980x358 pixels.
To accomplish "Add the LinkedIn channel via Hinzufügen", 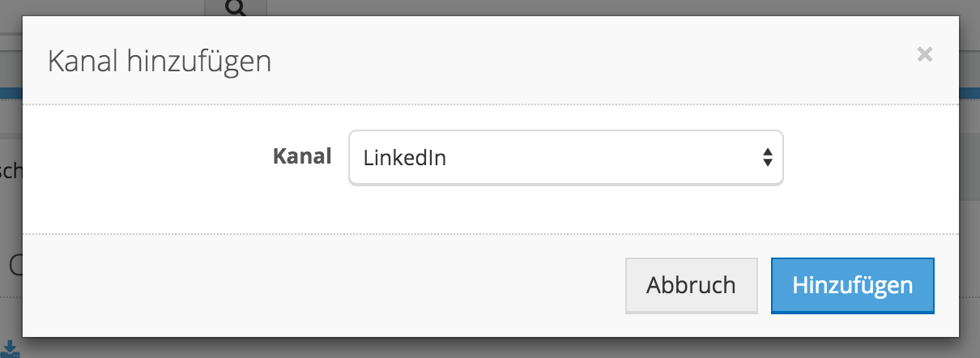I will [x=852, y=285].
